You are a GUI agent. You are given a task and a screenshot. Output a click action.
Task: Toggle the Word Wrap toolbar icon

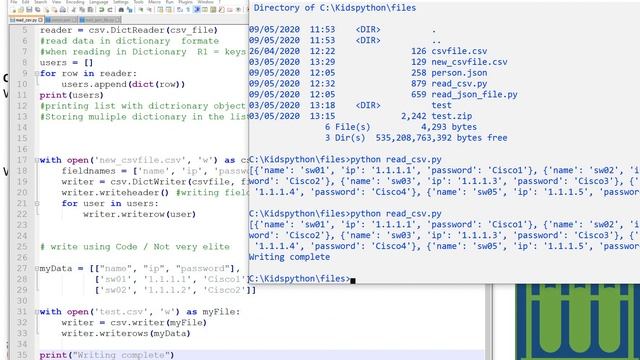pyautogui.click(x=179, y=9)
